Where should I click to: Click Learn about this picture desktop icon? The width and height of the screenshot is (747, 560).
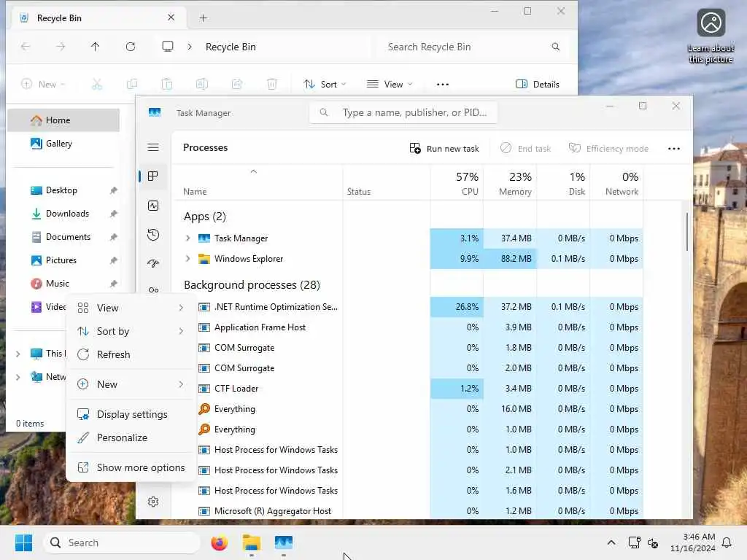(711, 36)
